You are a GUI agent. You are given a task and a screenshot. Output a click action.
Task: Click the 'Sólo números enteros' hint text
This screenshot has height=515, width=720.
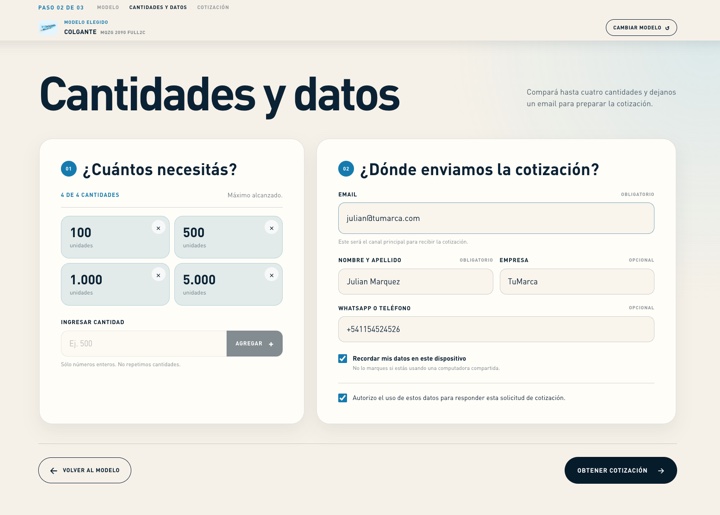coord(120,364)
